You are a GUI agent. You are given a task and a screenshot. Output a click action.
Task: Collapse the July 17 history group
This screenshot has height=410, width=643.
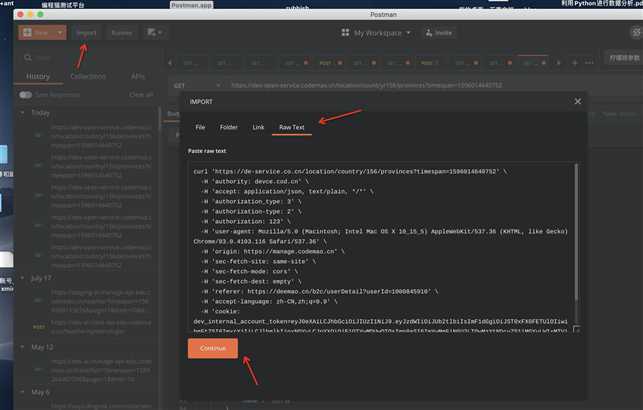(23, 278)
